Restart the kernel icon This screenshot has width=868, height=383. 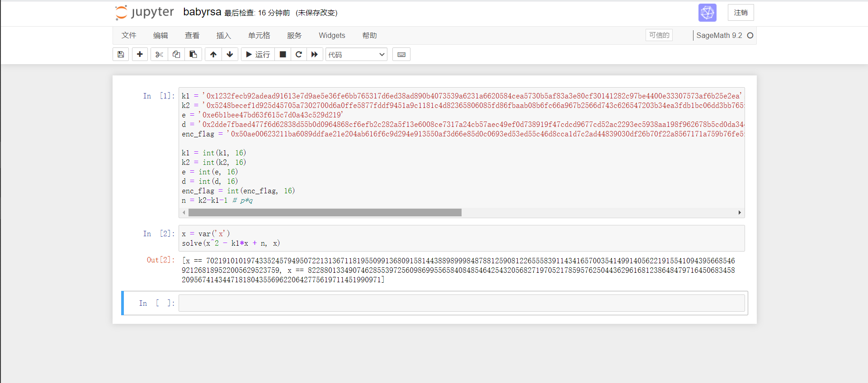tap(299, 55)
